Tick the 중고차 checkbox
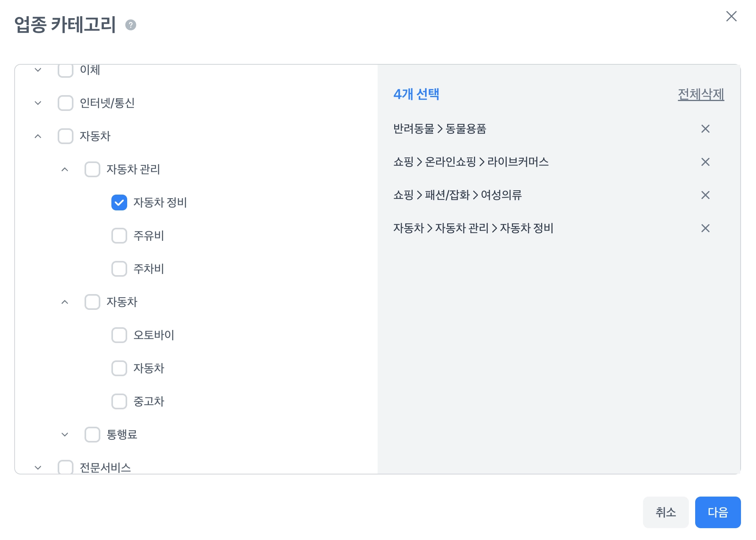Image resolution: width=756 pixels, height=540 pixels. [x=119, y=401]
